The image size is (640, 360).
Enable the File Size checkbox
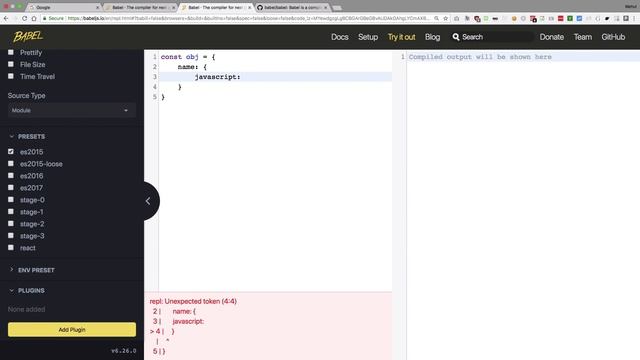tap(11, 64)
